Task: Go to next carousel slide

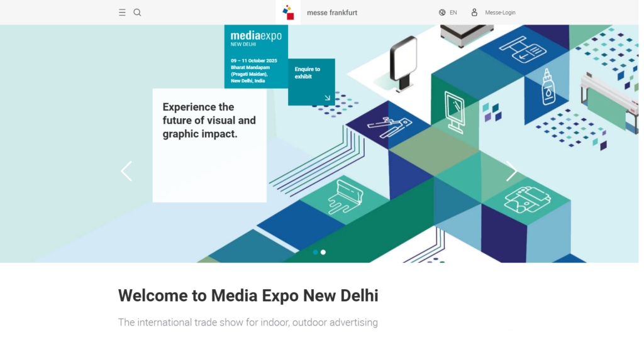Action: pyautogui.click(x=511, y=171)
